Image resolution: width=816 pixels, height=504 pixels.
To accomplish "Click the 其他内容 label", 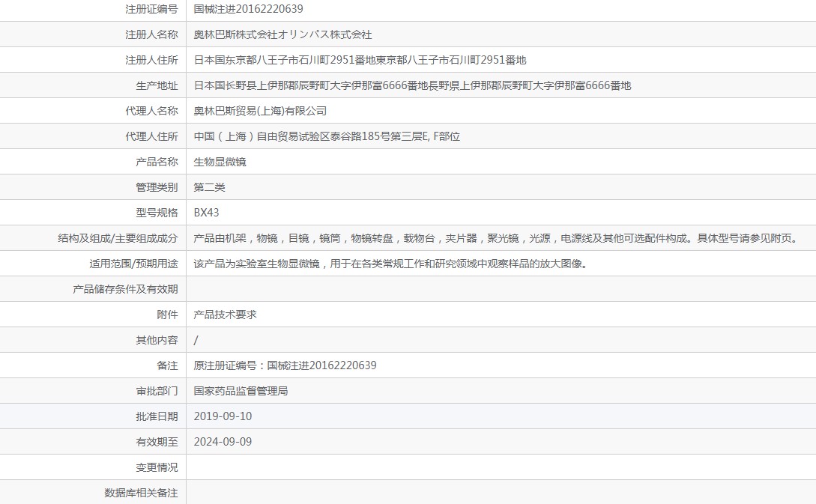I will pyautogui.click(x=157, y=340).
